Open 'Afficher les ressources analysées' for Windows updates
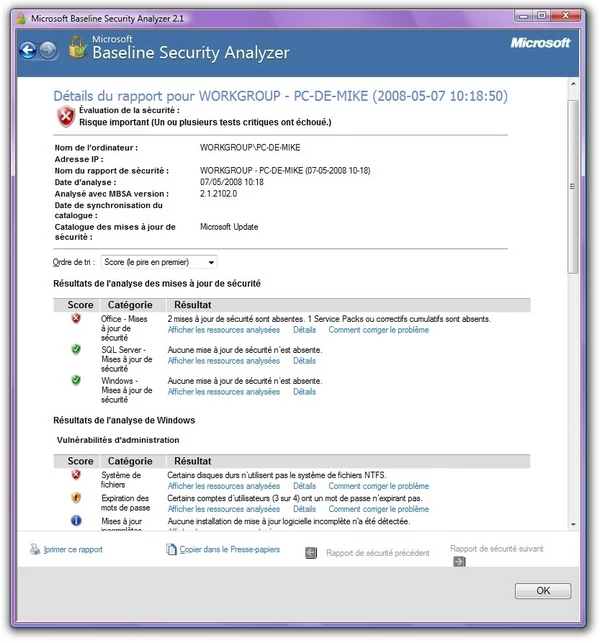 224,392
